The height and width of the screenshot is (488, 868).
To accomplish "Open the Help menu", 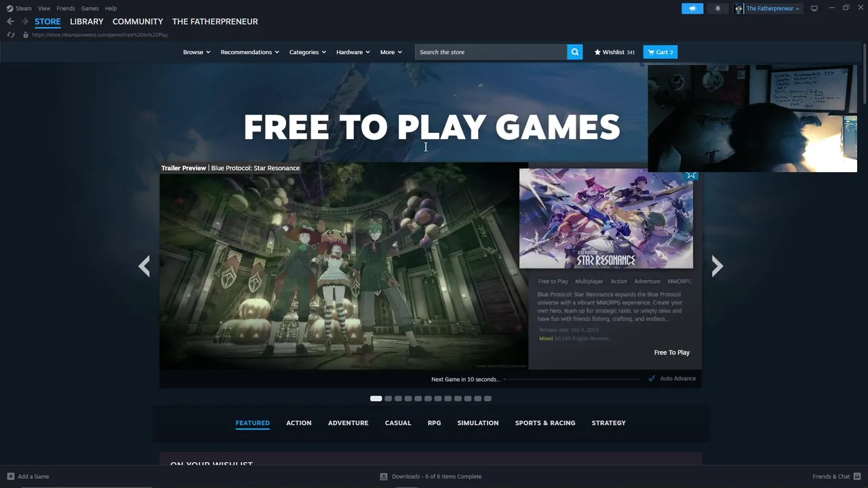I will tap(111, 8).
